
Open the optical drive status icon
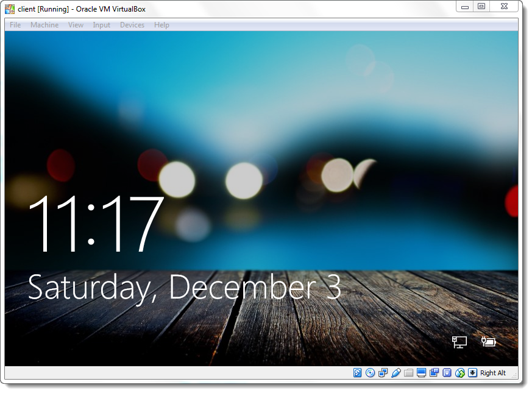point(370,372)
